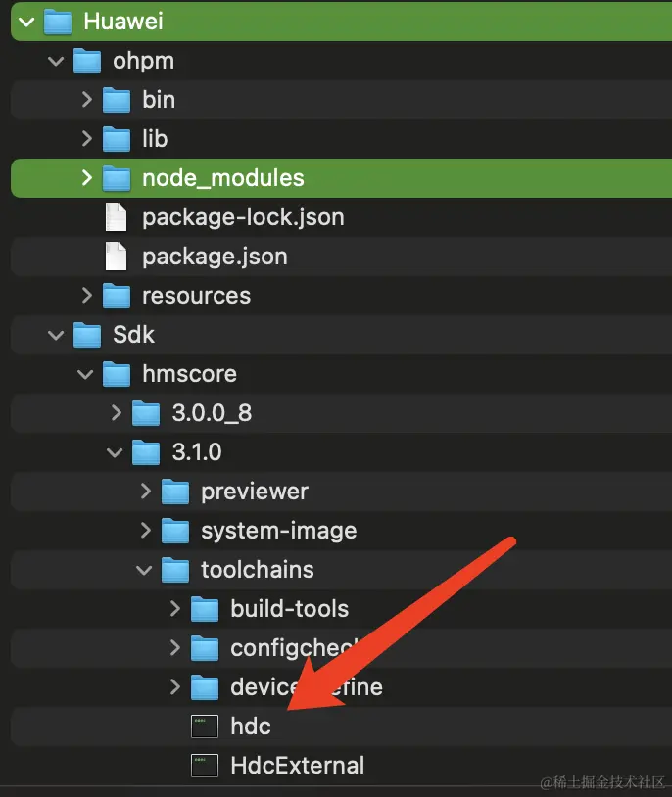Viewport: 672px width, 797px height.
Task: Expand the bin folder
Action: (x=86, y=100)
